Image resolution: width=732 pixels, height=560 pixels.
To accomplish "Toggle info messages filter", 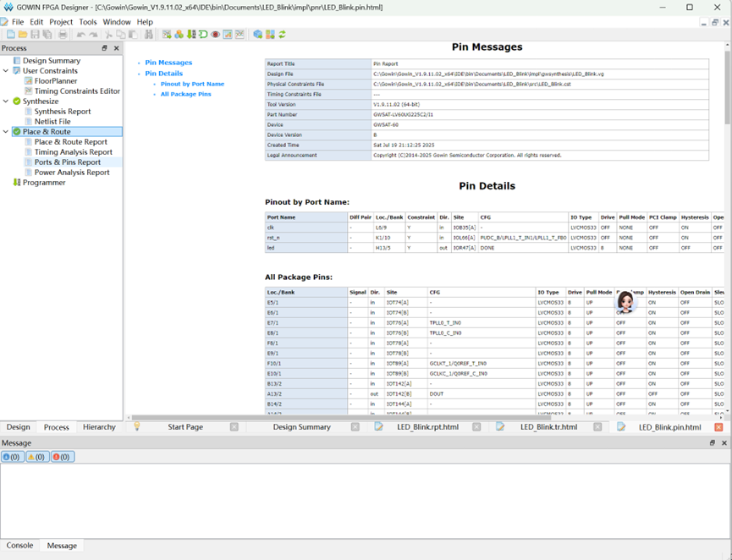I will [12, 457].
